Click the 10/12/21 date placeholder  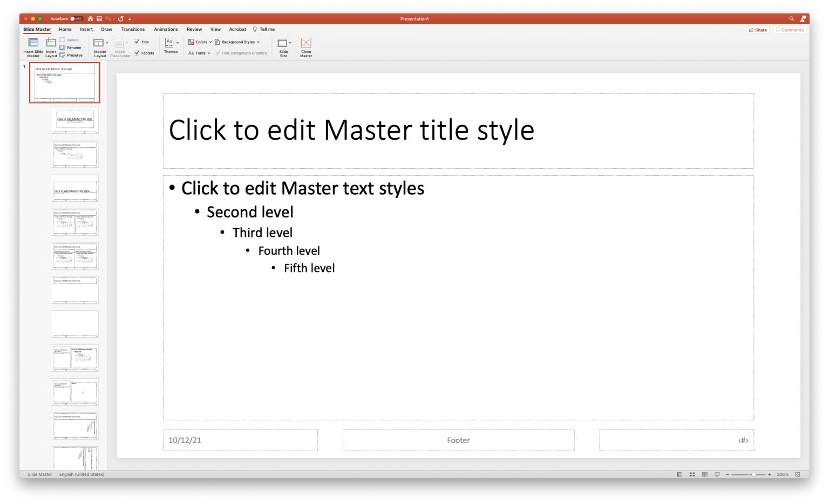coord(240,440)
